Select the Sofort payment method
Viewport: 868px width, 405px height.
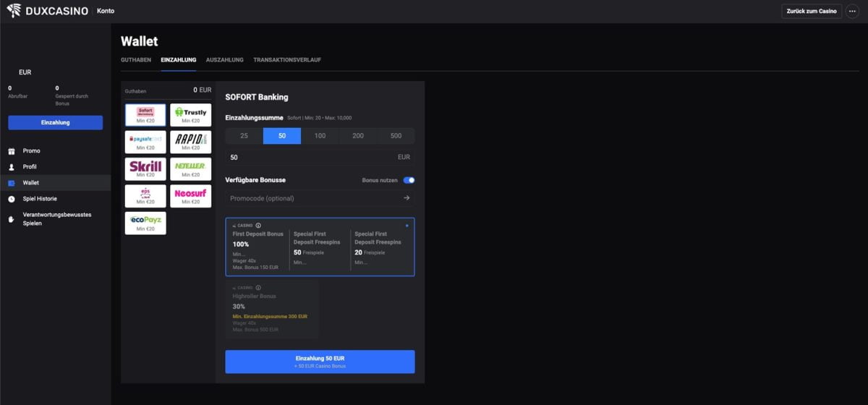[x=145, y=115]
